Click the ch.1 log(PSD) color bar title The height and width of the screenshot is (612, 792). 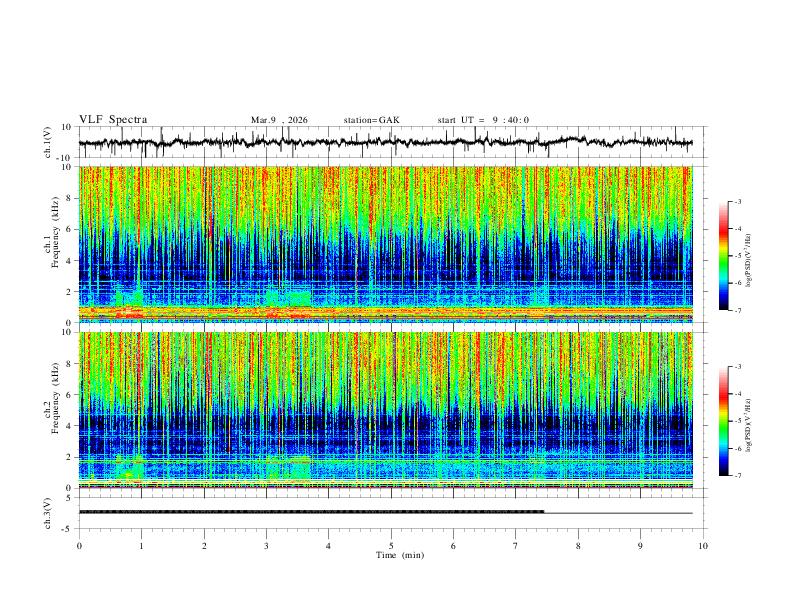[749, 261]
